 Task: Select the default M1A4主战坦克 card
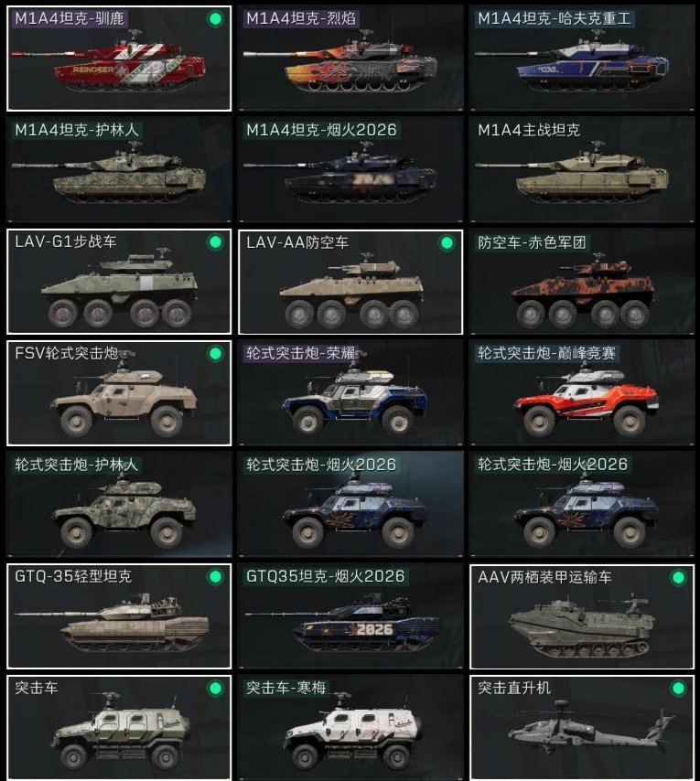point(582,169)
